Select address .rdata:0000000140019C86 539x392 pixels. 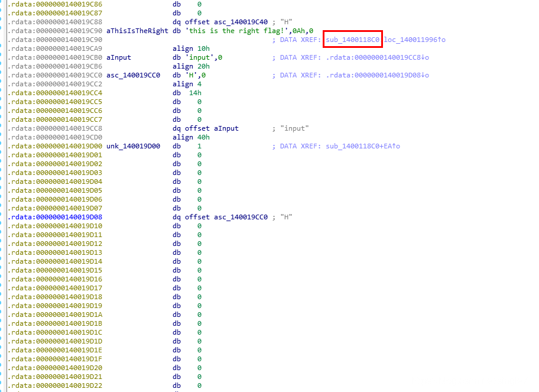(x=55, y=5)
